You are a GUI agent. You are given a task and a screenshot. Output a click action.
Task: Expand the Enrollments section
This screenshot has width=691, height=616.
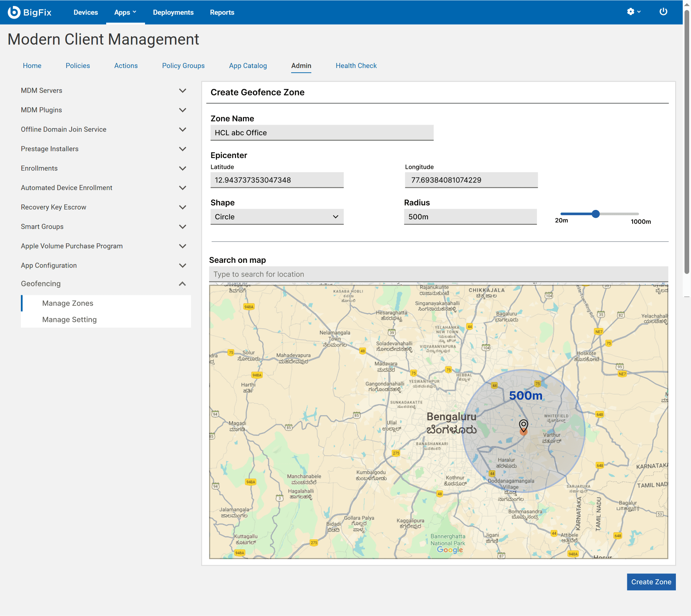point(182,168)
